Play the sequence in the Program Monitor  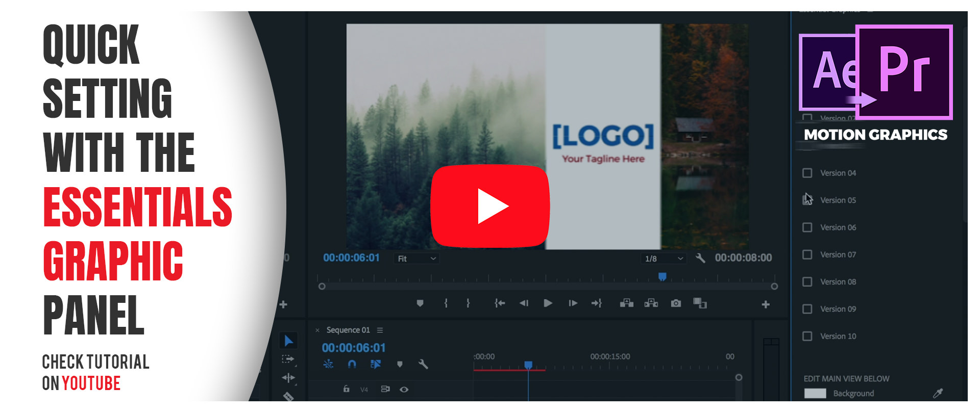[548, 303]
